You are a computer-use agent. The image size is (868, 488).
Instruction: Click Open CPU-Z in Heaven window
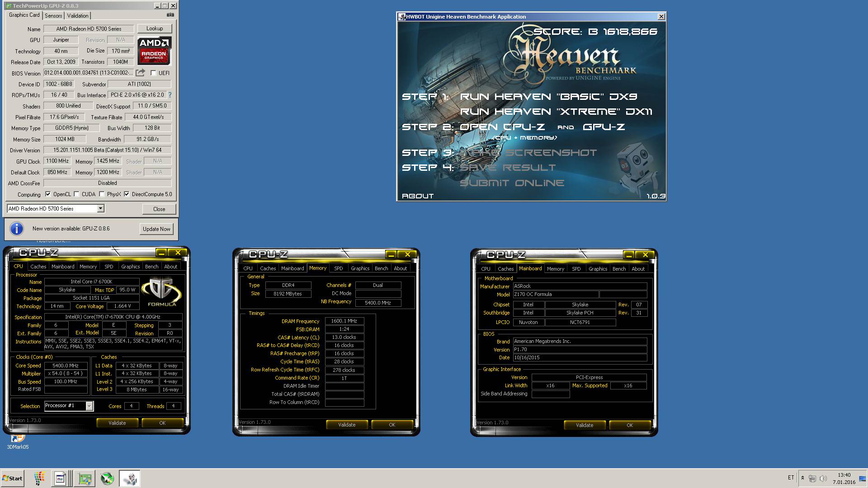[x=502, y=127]
